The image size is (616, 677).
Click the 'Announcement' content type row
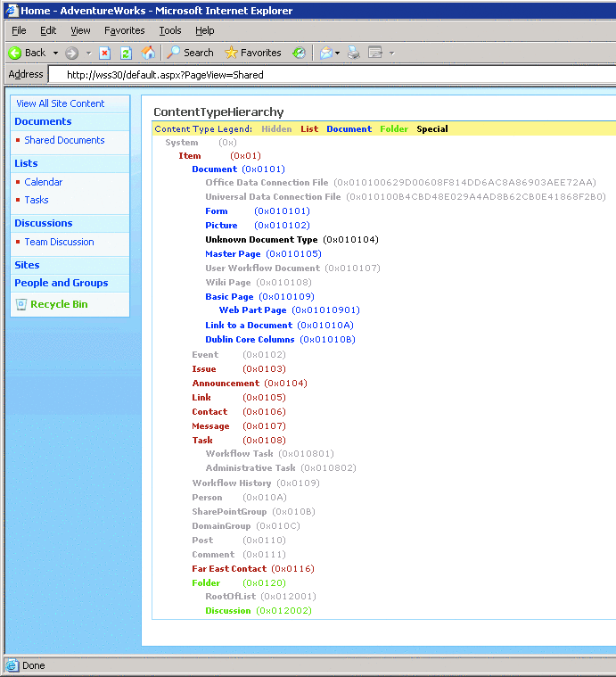click(x=250, y=384)
